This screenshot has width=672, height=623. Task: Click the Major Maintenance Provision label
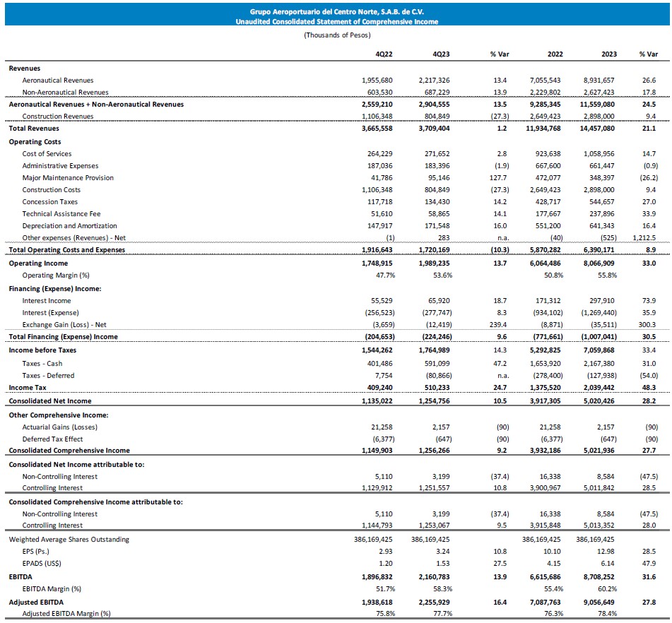pyautogui.click(x=68, y=178)
